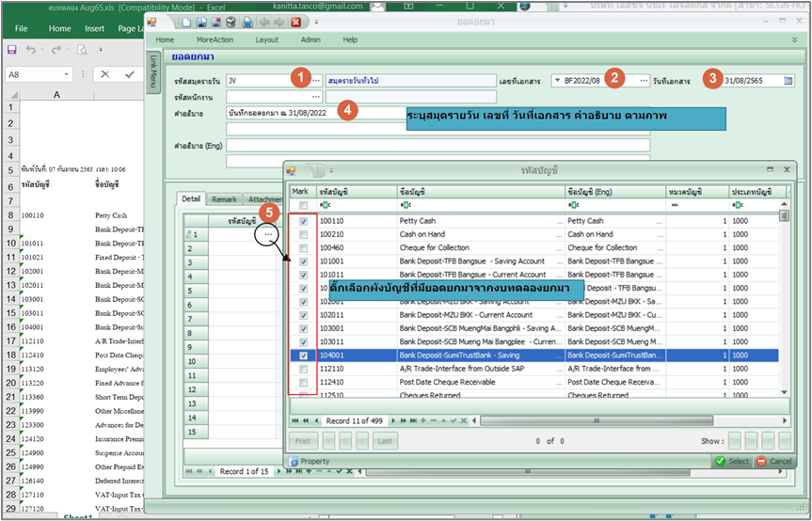812x521 pixels.
Task: Uncheck the Petty Cash row checkbox
Action: (302, 220)
